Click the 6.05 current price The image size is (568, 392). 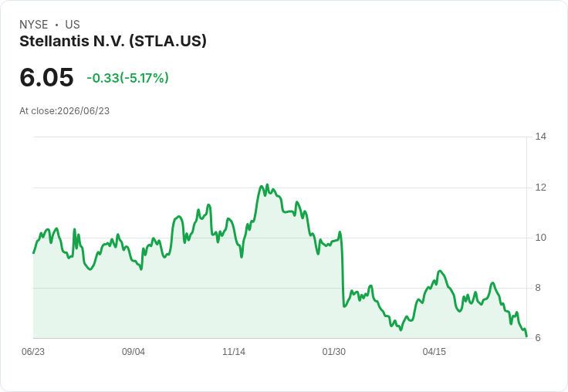pos(46,77)
